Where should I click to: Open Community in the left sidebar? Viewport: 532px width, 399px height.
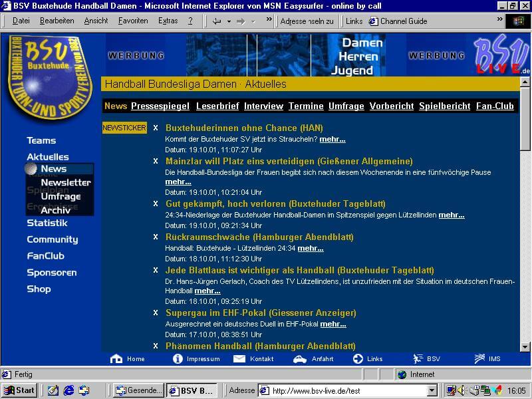pyautogui.click(x=53, y=239)
